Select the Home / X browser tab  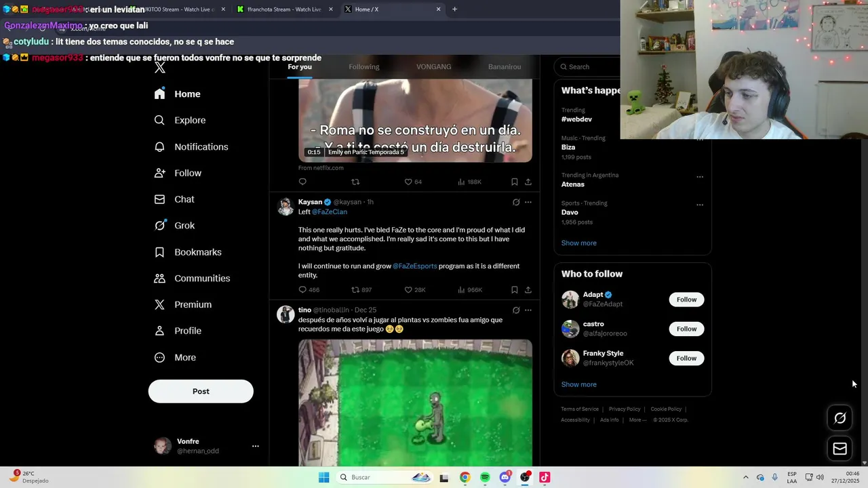pyautogui.click(x=391, y=9)
